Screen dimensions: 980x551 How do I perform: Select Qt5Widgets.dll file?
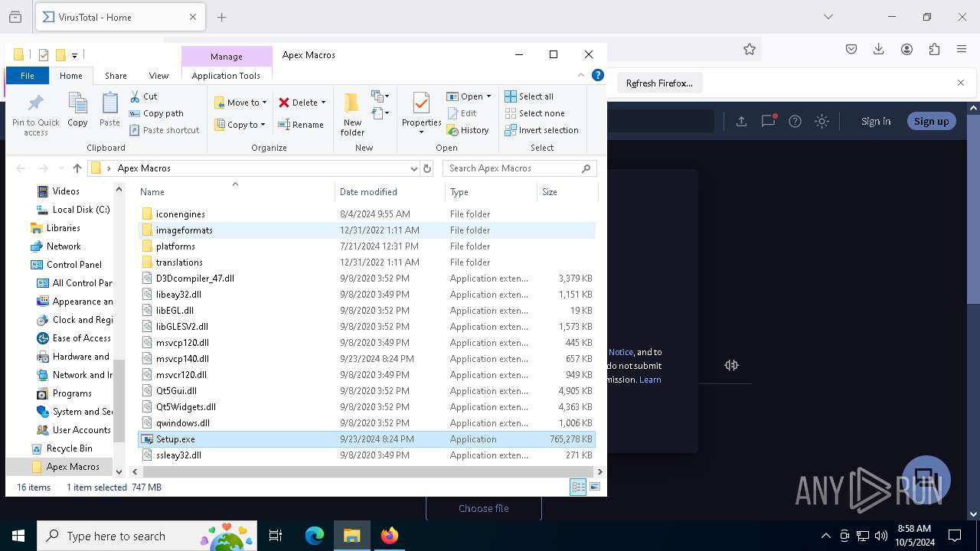tap(366, 407)
